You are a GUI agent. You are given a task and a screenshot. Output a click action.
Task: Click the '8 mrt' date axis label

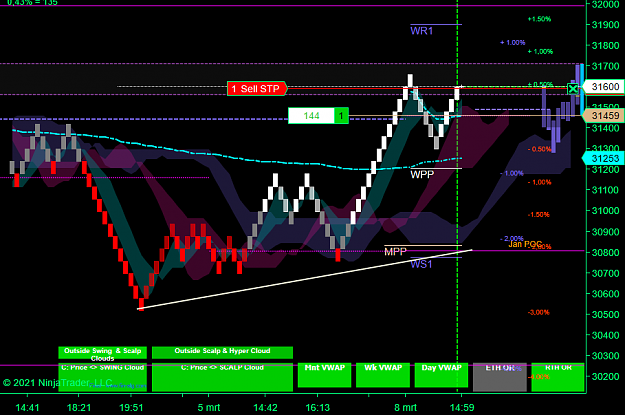405,408
